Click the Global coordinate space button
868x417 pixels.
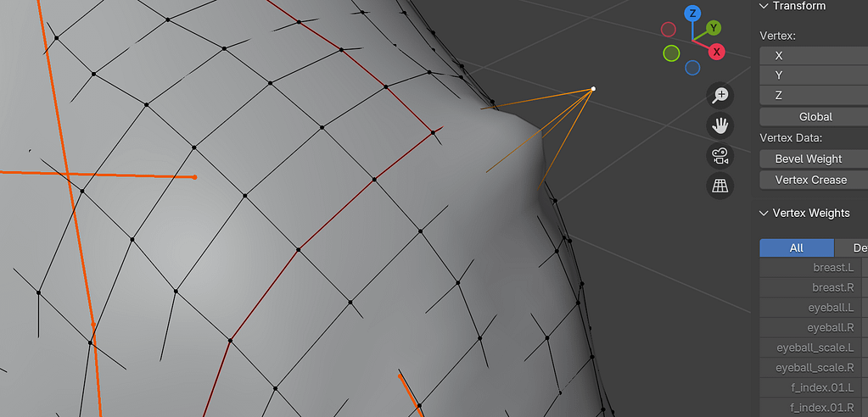tap(815, 116)
